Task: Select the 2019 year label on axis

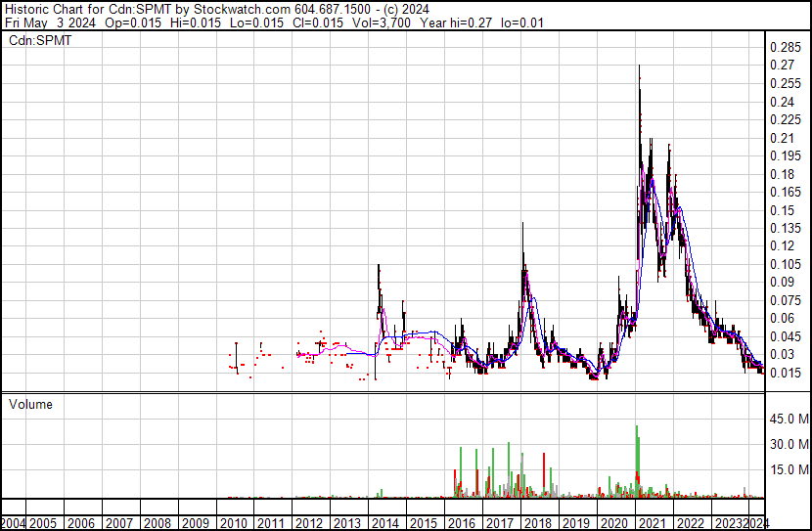Action: pos(576,523)
